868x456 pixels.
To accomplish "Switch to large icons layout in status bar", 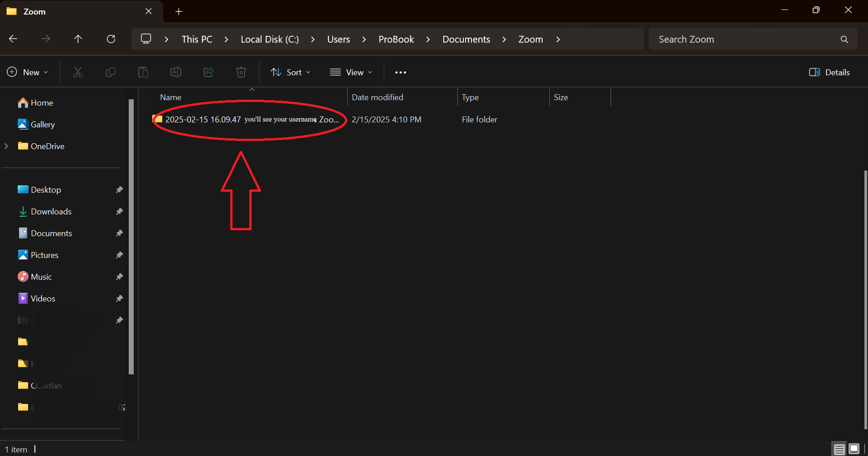I will click(x=854, y=449).
